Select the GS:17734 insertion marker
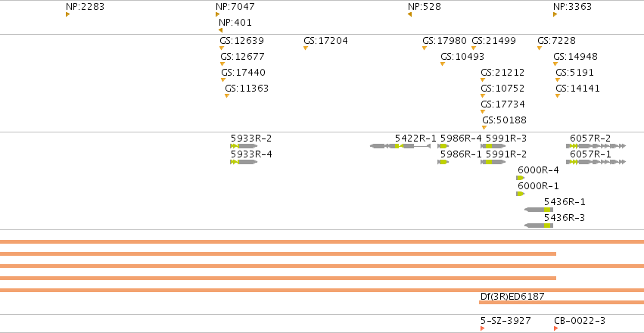Screen dimensions: 644x333 tap(483, 112)
